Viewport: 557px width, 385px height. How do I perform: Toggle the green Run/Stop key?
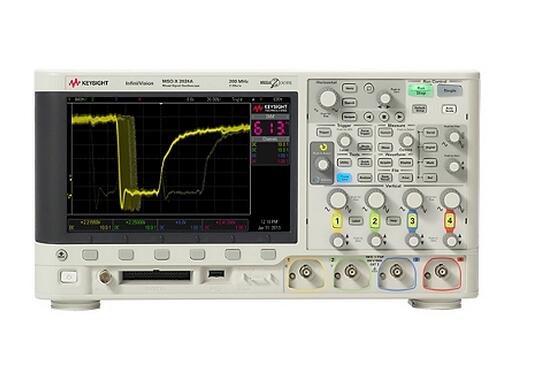(420, 90)
